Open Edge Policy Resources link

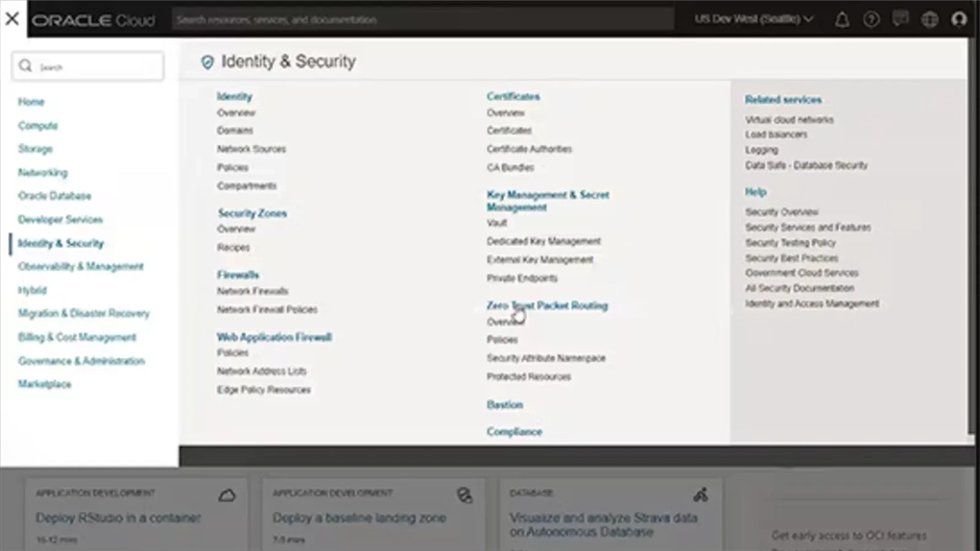coord(264,390)
